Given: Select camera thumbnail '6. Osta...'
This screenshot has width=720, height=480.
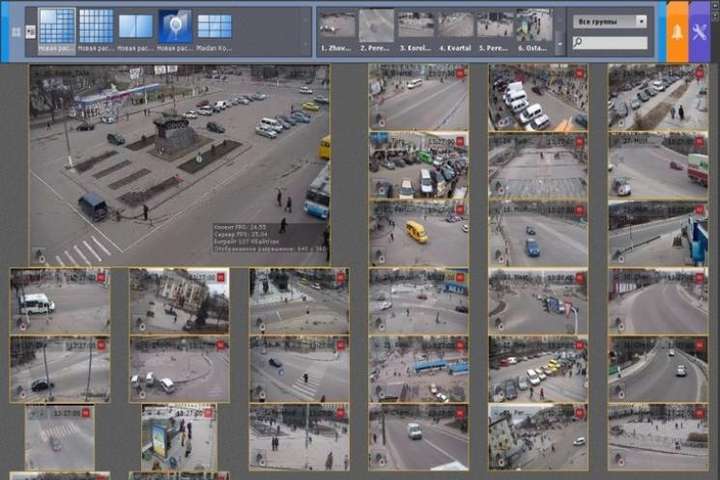Looking at the screenshot, I should (x=534, y=28).
